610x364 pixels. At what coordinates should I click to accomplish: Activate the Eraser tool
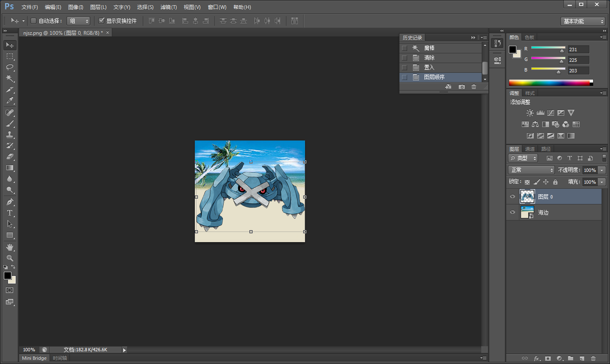pyautogui.click(x=10, y=157)
